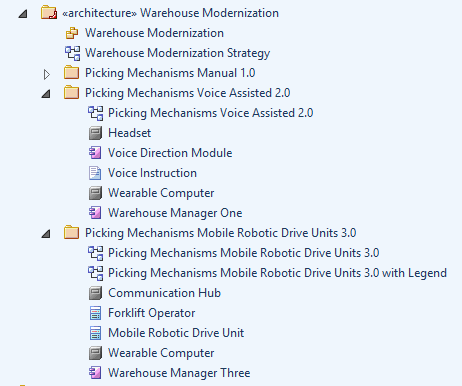This screenshot has width=462, height=386.
Task: Select Mobile Robotic Drive Unit element
Action: (x=176, y=333)
